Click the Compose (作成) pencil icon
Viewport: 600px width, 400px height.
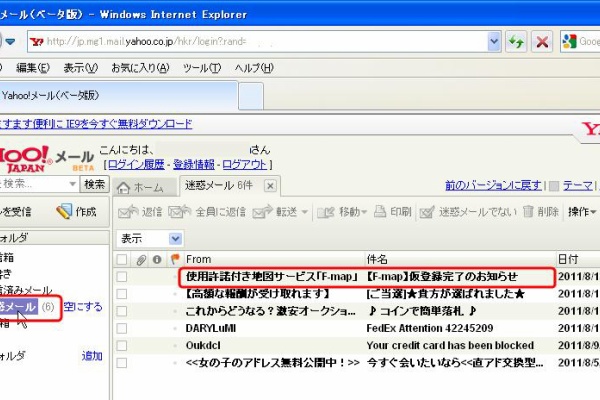click(64, 211)
